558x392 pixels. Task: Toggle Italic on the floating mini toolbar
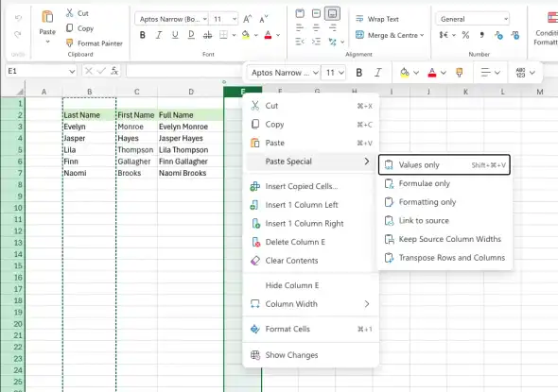(378, 73)
